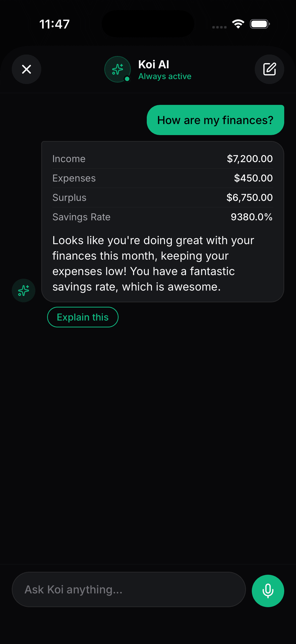Tap the 9380.0% savings rate value
Screen dimensions: 296x644
251,217
